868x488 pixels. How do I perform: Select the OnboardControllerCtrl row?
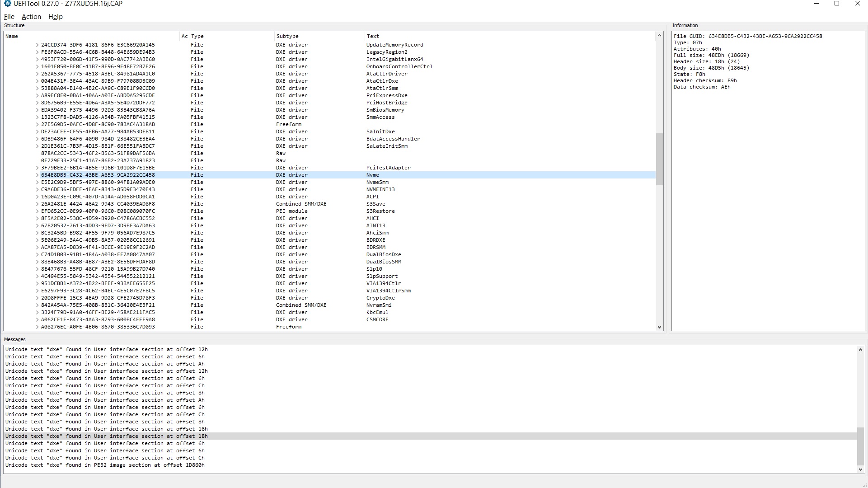330,66
